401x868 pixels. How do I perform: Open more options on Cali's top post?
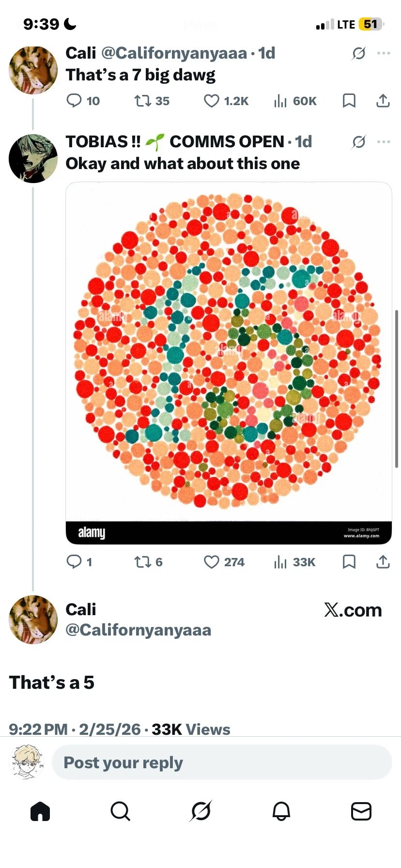[384, 53]
